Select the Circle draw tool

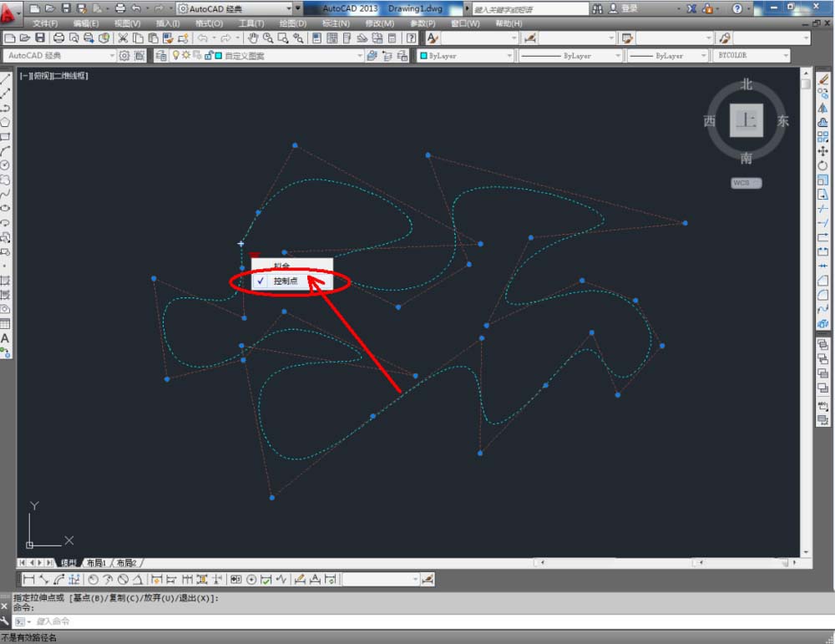[5, 165]
